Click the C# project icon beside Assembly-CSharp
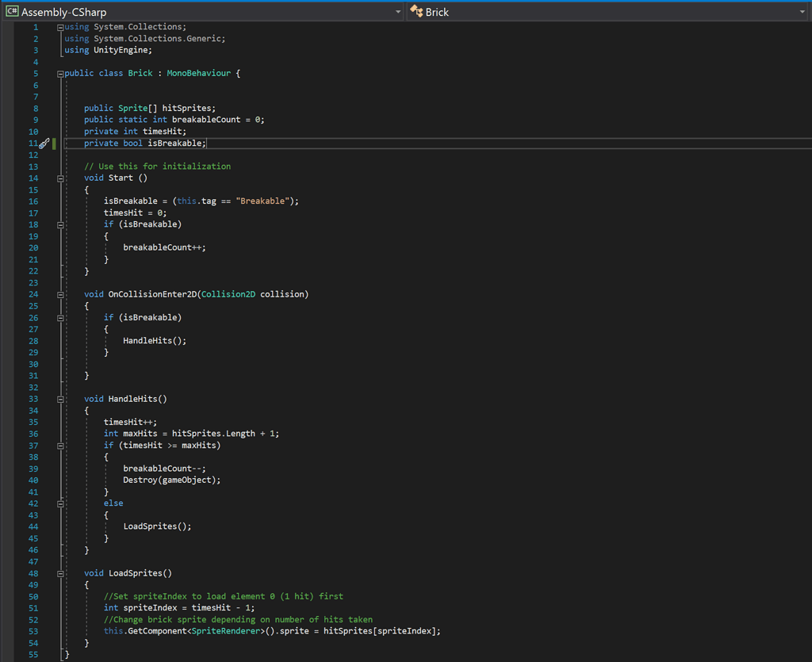 [x=12, y=11]
